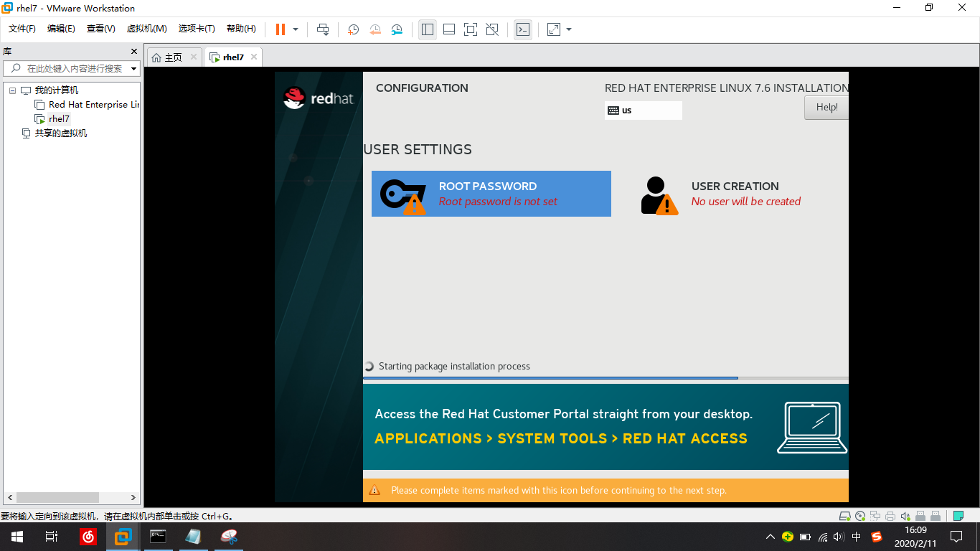Open the command prompt taskbar icon
This screenshot has height=551, width=980.
(158, 537)
